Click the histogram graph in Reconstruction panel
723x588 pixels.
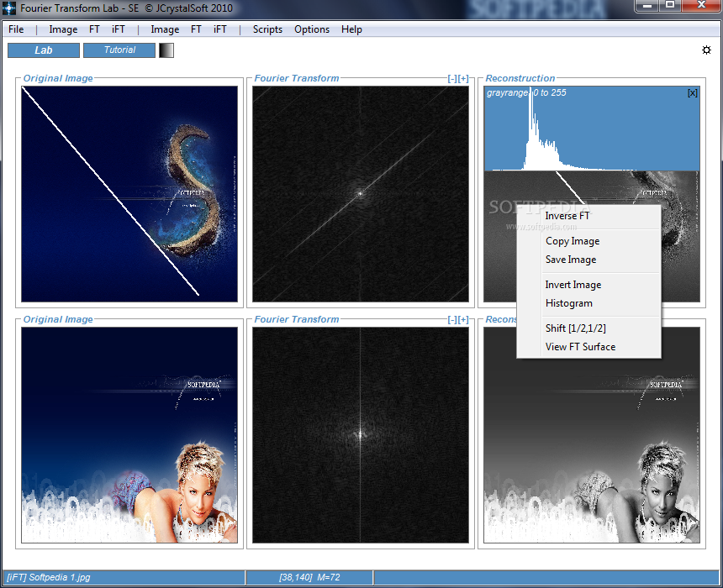[x=592, y=129]
